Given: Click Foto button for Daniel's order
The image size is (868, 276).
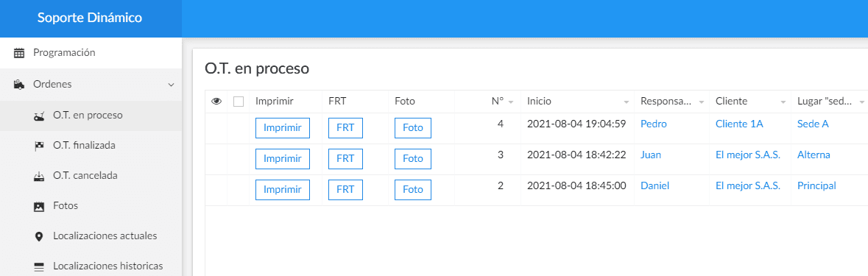Looking at the screenshot, I should tap(413, 190).
